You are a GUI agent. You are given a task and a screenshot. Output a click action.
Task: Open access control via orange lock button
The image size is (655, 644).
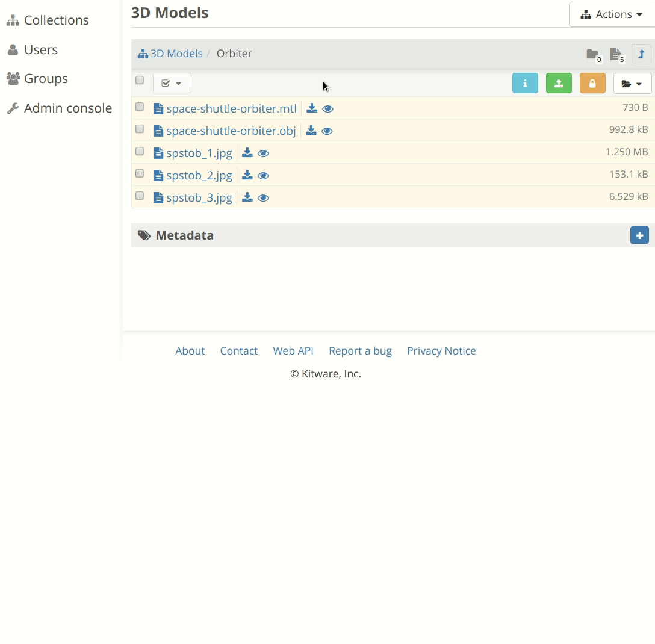[592, 83]
